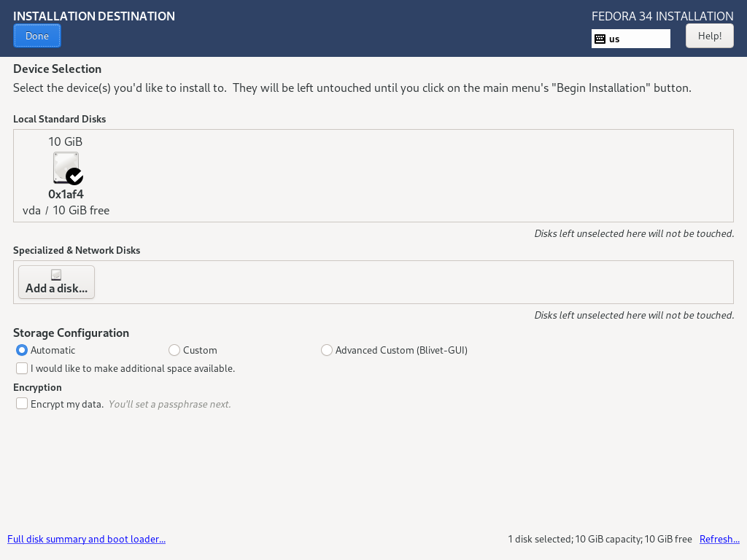Click the Device Selection heading

[57, 69]
